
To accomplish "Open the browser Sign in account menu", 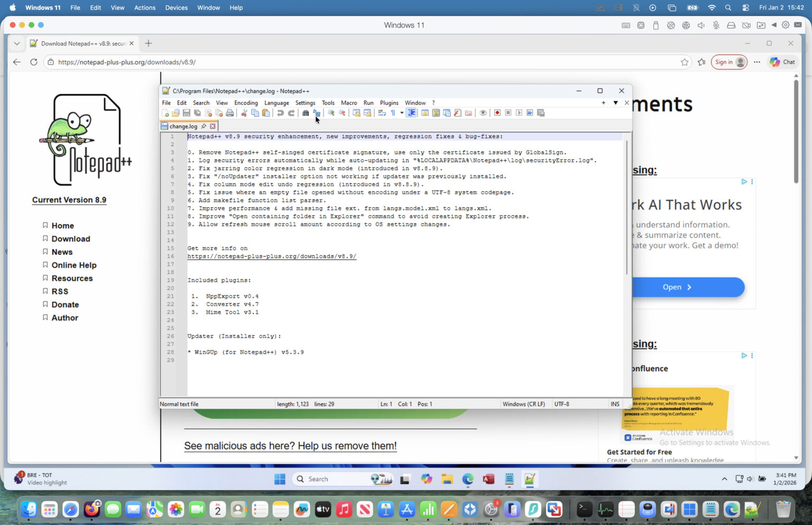I will point(729,62).
